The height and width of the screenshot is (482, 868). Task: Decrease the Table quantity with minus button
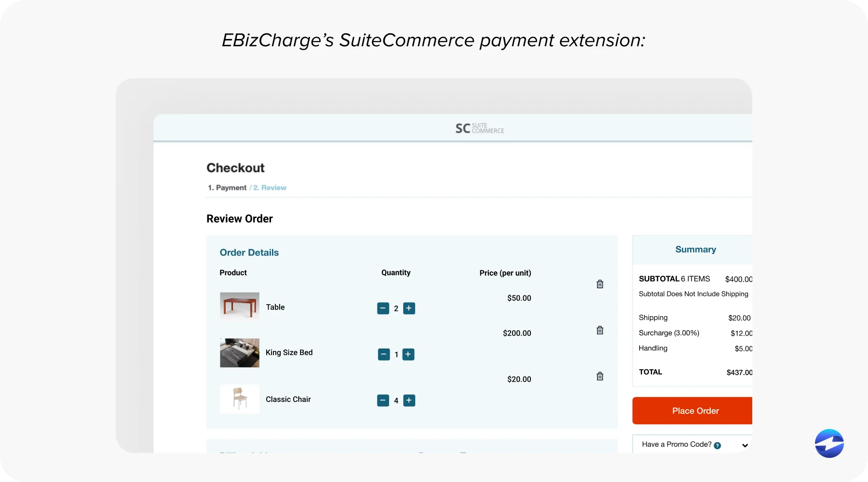(383, 308)
